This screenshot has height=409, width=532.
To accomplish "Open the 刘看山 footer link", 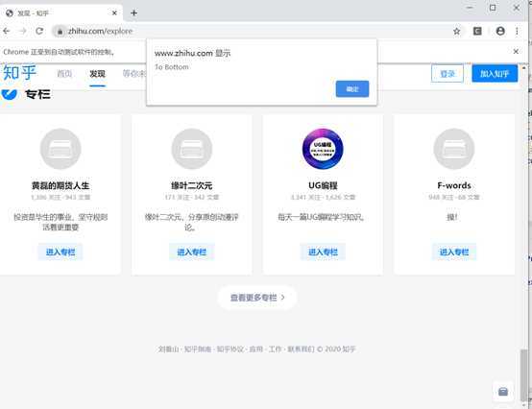I will [168, 349].
